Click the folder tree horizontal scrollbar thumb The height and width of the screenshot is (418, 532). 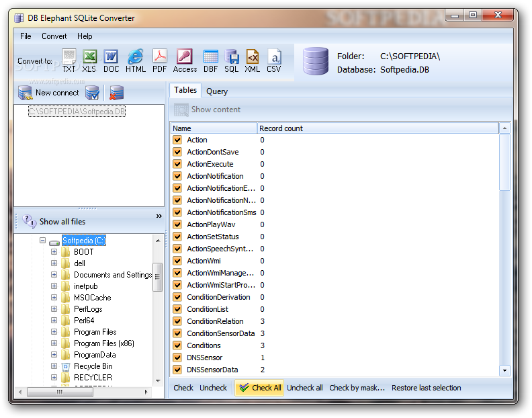point(60,392)
